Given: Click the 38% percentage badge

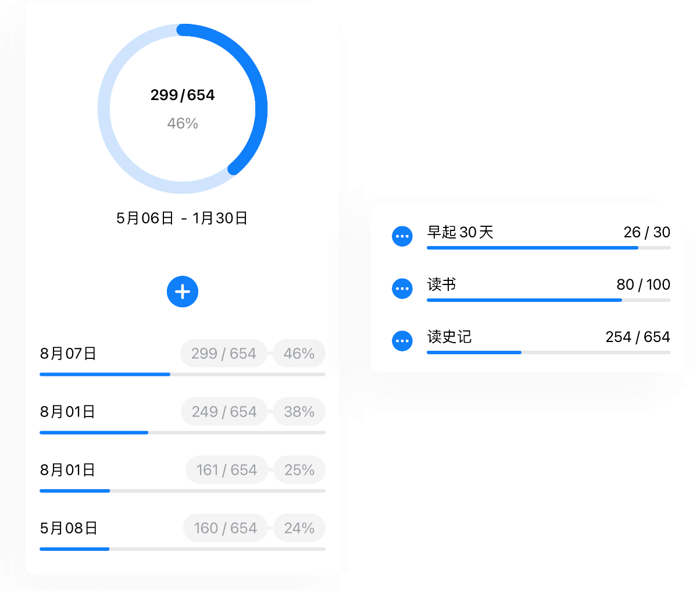Looking at the screenshot, I should point(299,412).
